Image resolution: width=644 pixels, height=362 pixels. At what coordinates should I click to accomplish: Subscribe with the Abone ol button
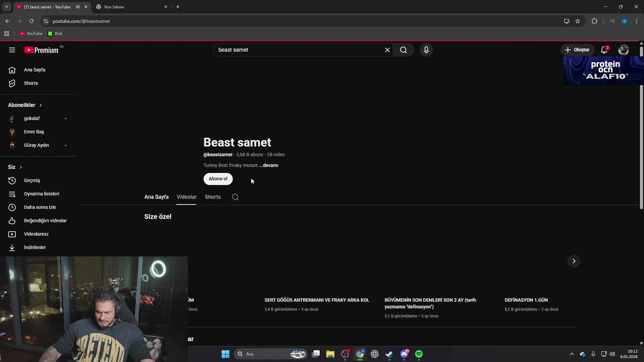coord(218,178)
